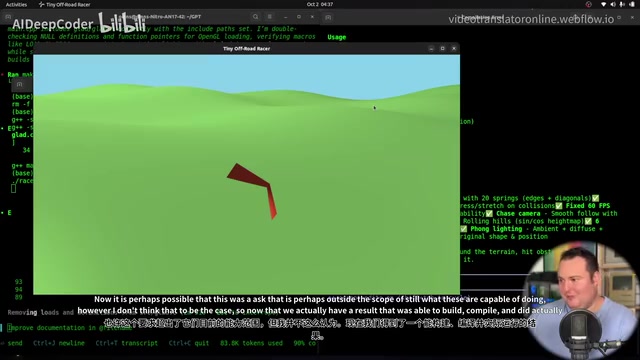
Task: Click the '83.8K tokens used' status text
Action: 251,343
